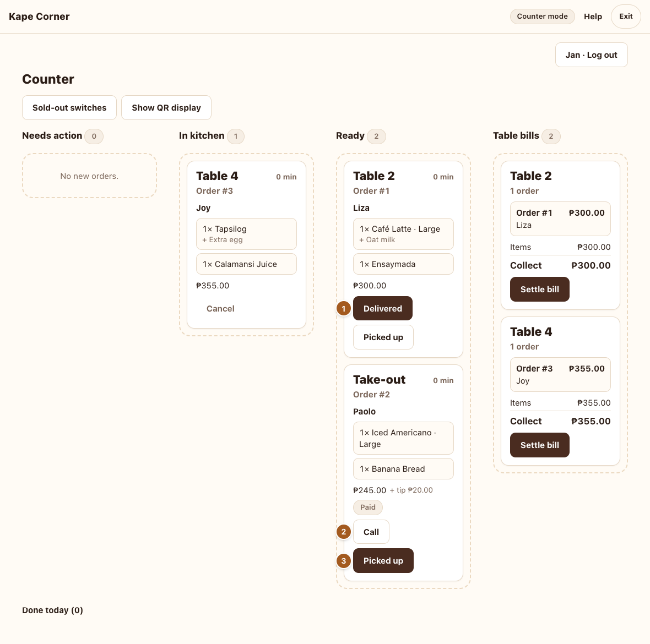Click the Kape Corner brand title

39,17
